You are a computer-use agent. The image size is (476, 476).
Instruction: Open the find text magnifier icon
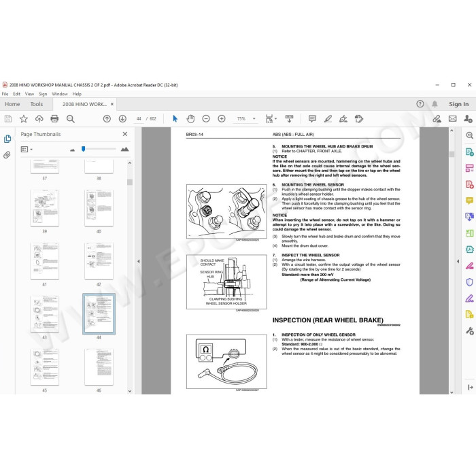pyautogui.click(x=71, y=119)
